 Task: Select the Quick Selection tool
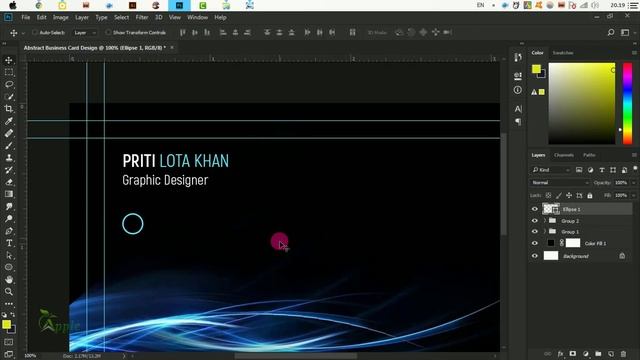coord(9,97)
